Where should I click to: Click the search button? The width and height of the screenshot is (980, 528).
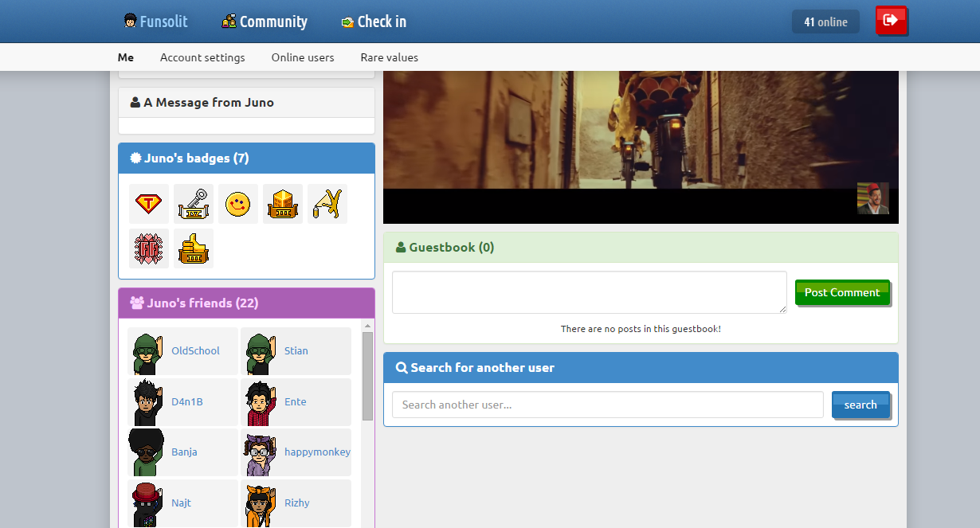coord(860,405)
